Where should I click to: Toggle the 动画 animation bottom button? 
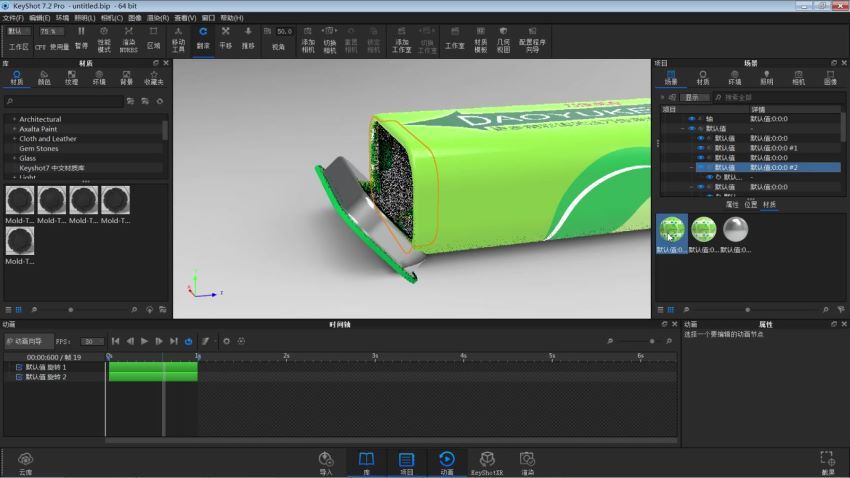(447, 464)
